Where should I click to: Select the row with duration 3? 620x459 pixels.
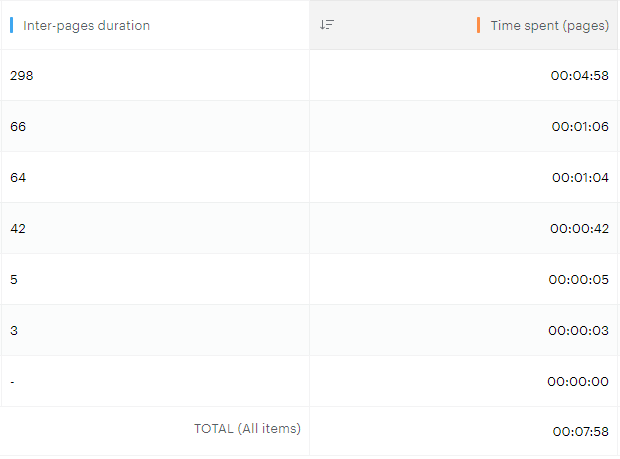click(x=14, y=331)
